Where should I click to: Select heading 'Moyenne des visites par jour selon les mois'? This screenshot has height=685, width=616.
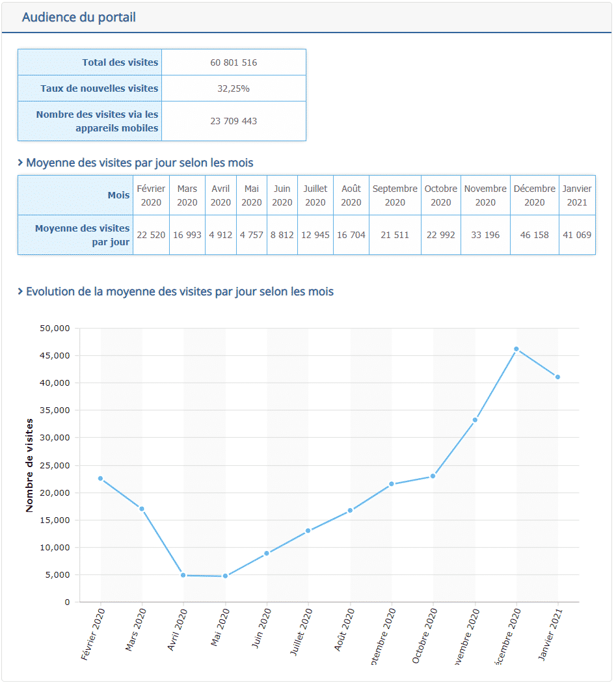(140, 163)
